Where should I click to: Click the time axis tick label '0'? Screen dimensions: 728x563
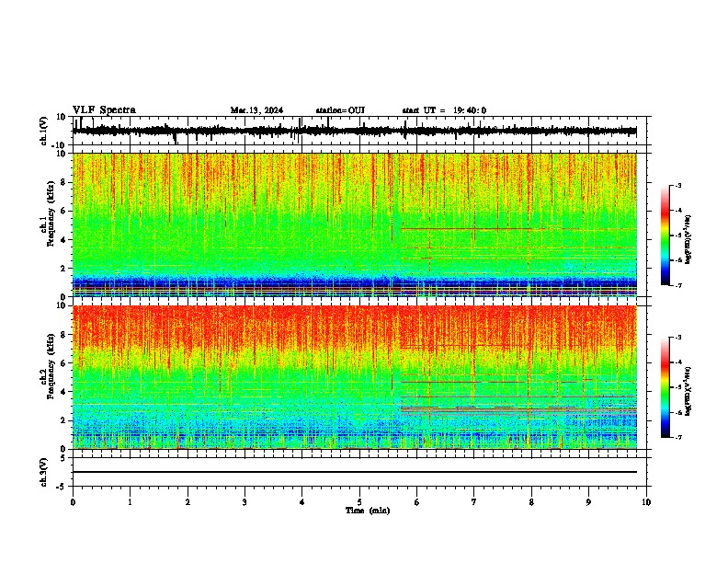pos(73,502)
